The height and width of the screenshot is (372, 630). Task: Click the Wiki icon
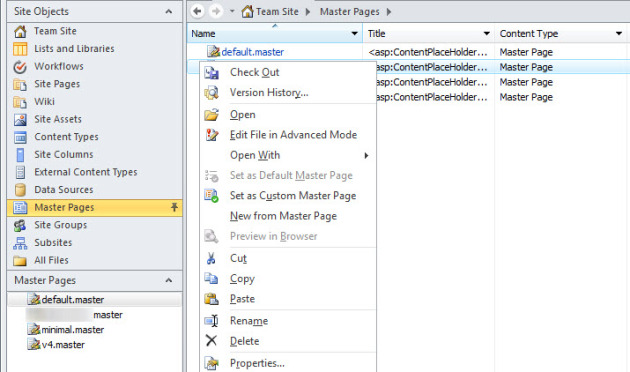click(20, 102)
